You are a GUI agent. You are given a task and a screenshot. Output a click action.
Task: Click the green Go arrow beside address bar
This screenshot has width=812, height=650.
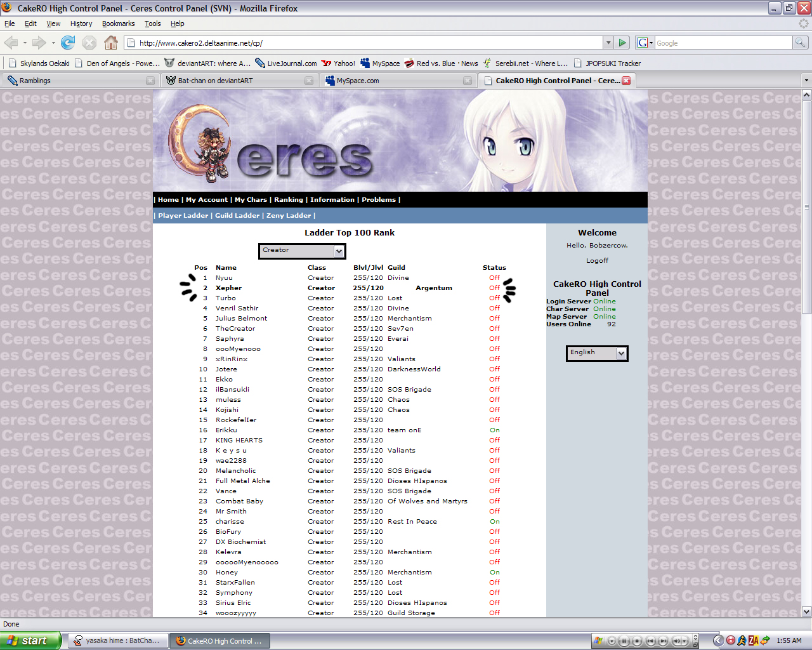622,43
